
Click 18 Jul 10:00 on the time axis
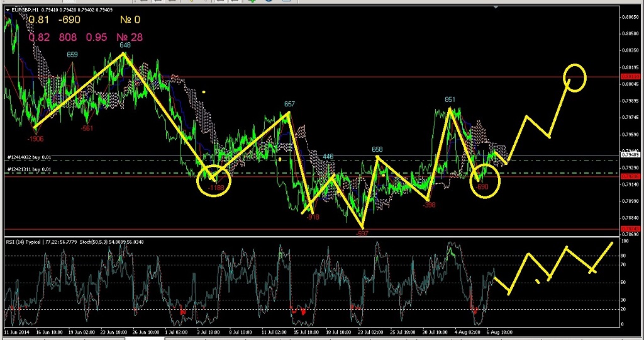point(338,332)
